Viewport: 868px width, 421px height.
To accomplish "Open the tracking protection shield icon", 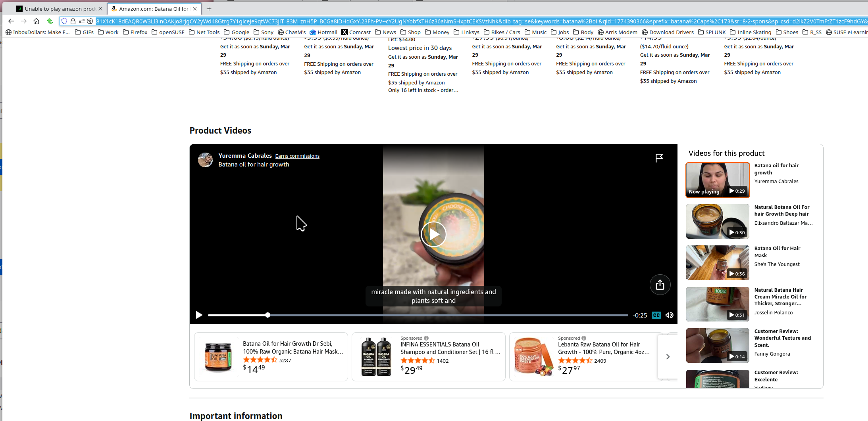I will coord(64,21).
